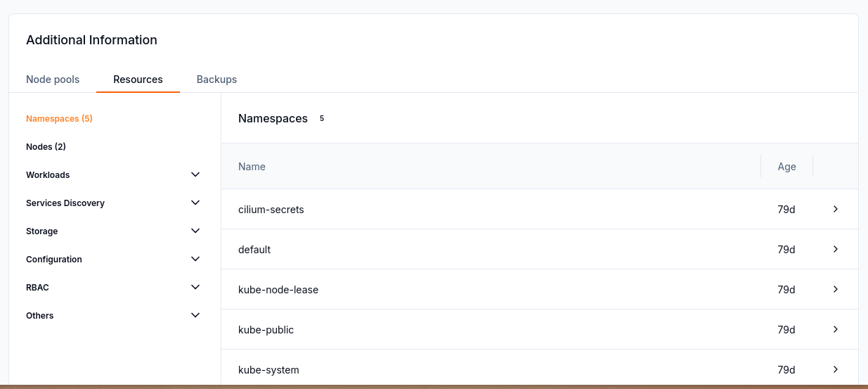Click the kube-system namespace name

268,370
